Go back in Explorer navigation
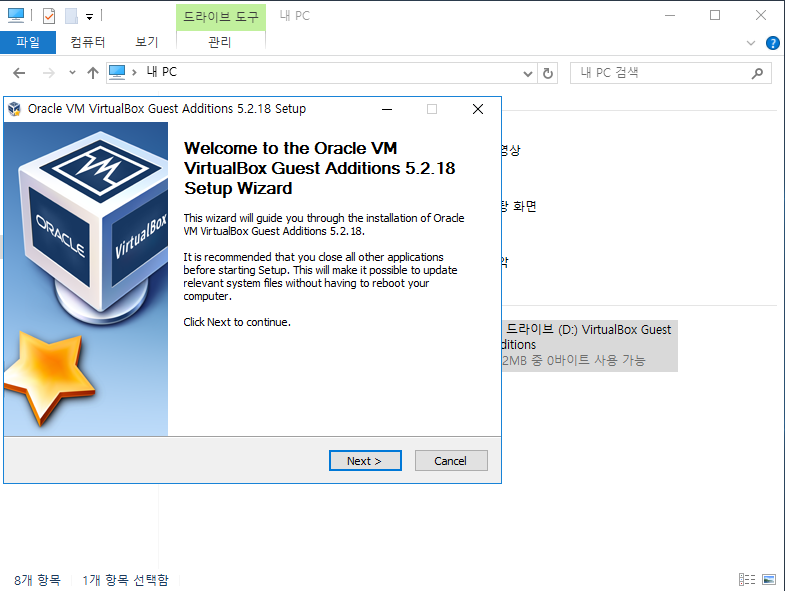785x591 pixels. (x=19, y=73)
